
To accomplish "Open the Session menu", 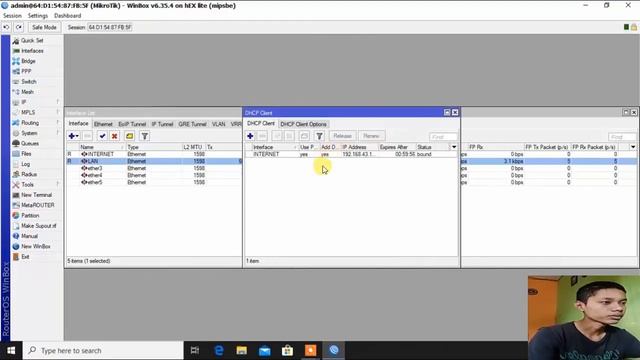I will tap(12, 16).
